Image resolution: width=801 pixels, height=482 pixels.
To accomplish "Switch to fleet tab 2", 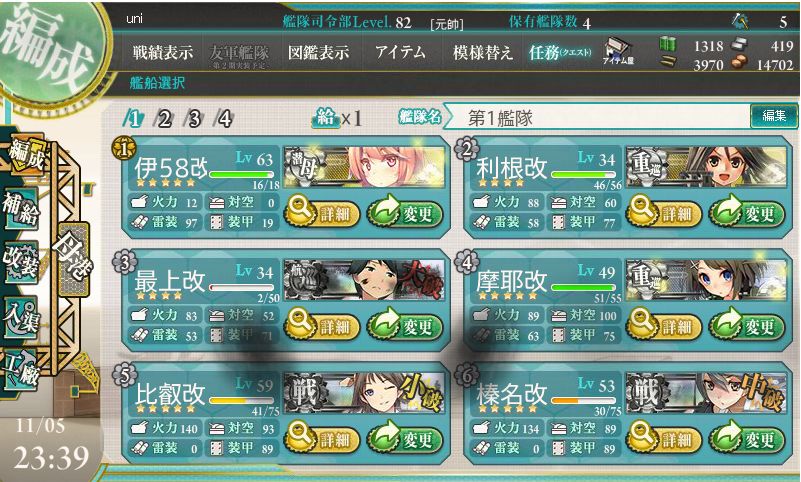I will [x=164, y=119].
